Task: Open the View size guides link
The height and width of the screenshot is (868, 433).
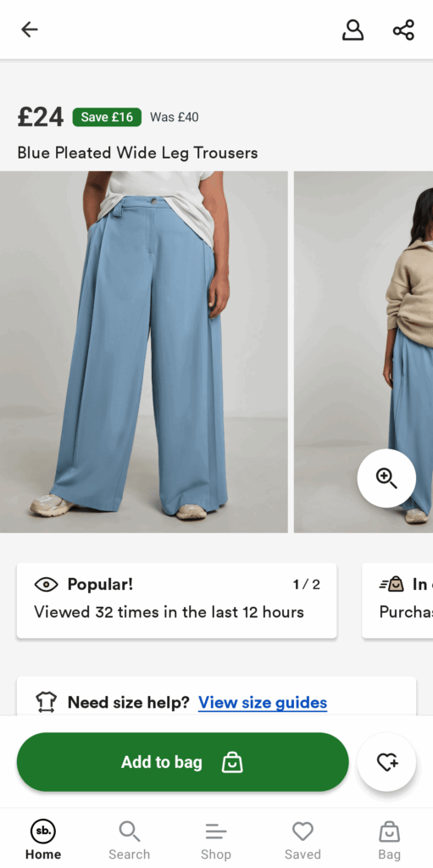Action: coord(263,703)
